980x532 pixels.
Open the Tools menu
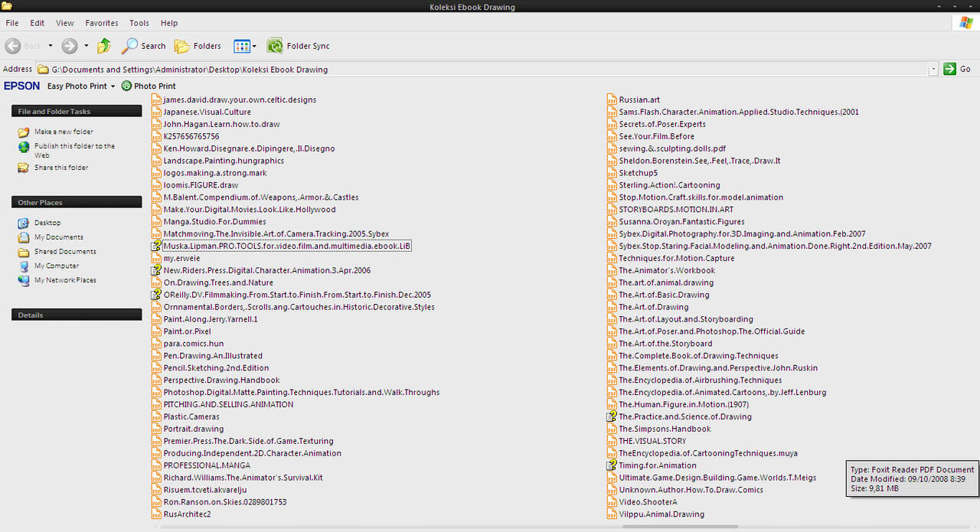[x=139, y=23]
